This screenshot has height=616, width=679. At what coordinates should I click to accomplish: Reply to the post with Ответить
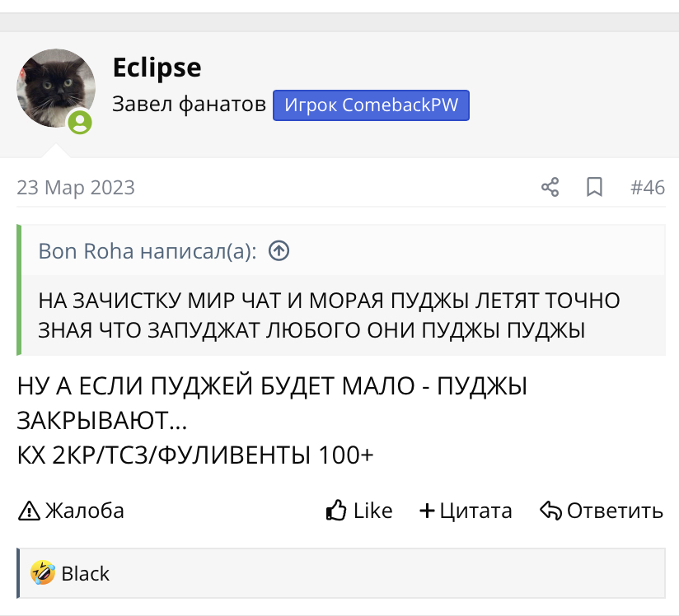click(x=602, y=511)
